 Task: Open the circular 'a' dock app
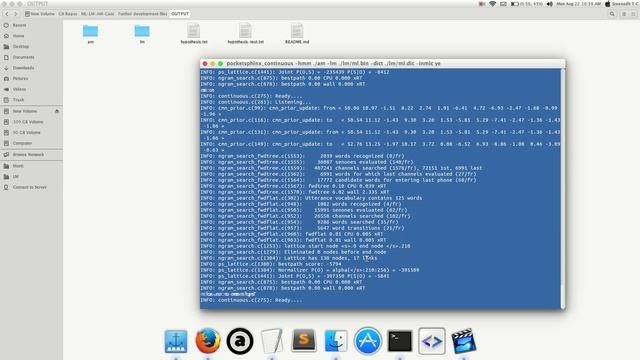click(x=240, y=341)
